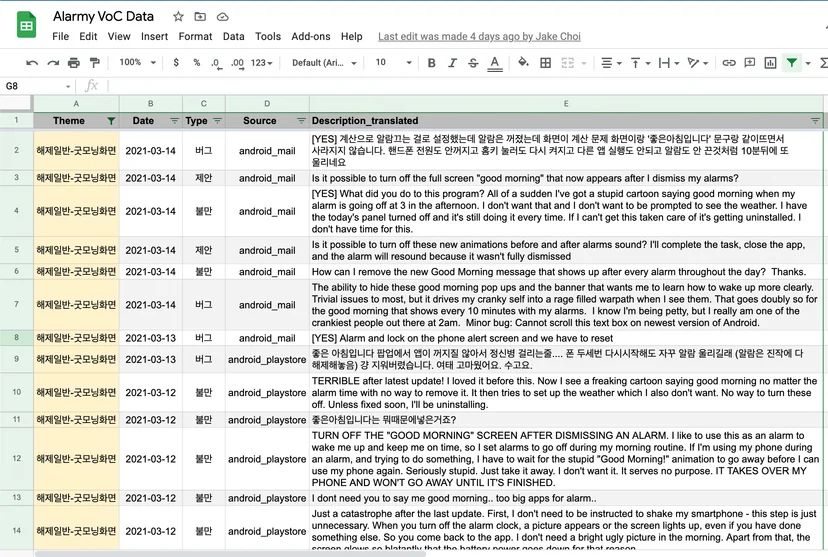This screenshot has width=828, height=557.
Task: Toggle bold formatting
Action: [x=431, y=63]
